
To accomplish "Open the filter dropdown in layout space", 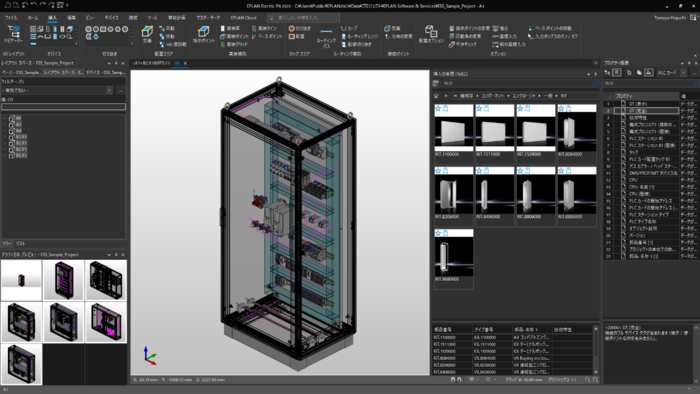I will point(109,90).
